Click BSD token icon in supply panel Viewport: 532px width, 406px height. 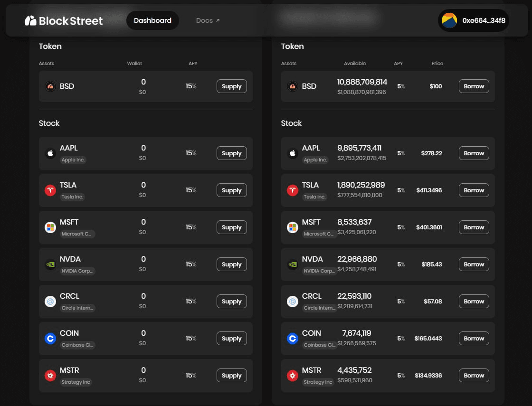click(x=50, y=86)
